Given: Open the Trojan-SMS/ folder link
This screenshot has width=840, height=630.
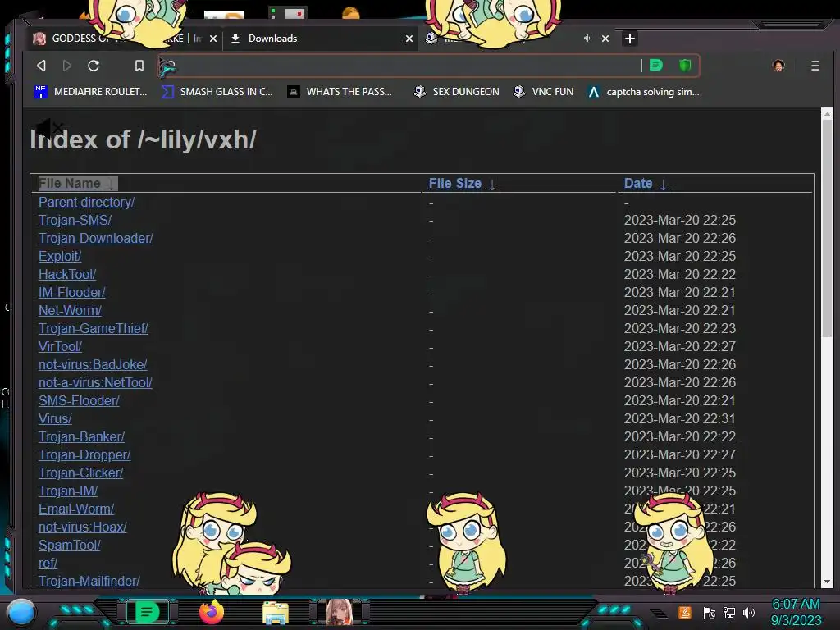Looking at the screenshot, I should point(75,220).
